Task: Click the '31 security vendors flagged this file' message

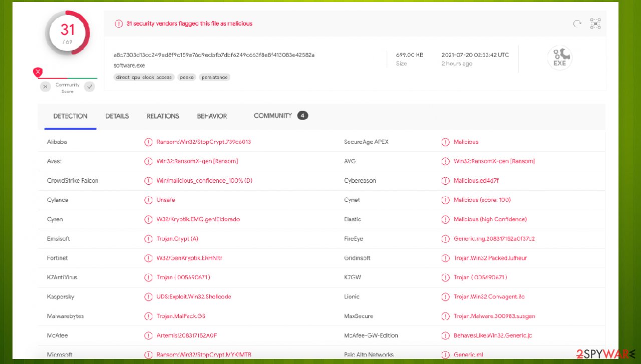Action: tap(189, 24)
